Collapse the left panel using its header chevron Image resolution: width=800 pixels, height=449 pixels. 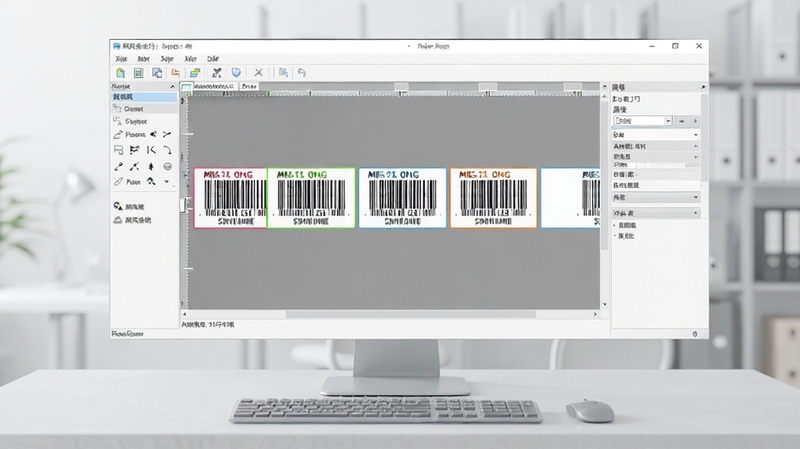click(x=172, y=87)
